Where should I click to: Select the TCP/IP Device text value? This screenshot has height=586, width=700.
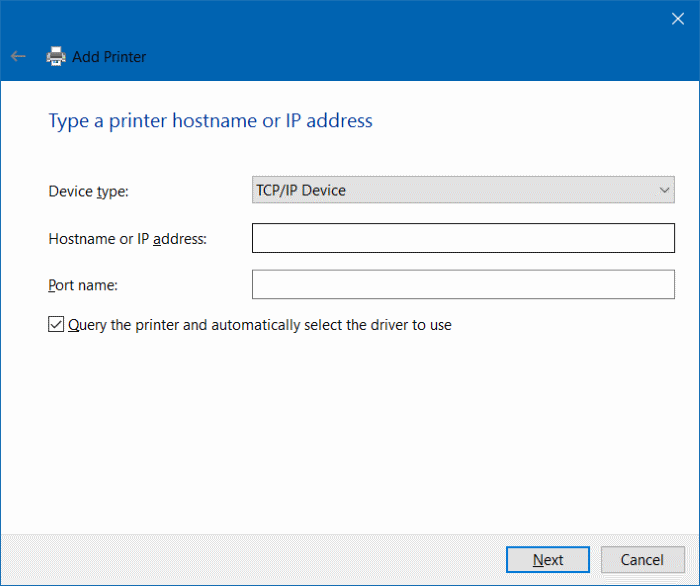tap(301, 190)
